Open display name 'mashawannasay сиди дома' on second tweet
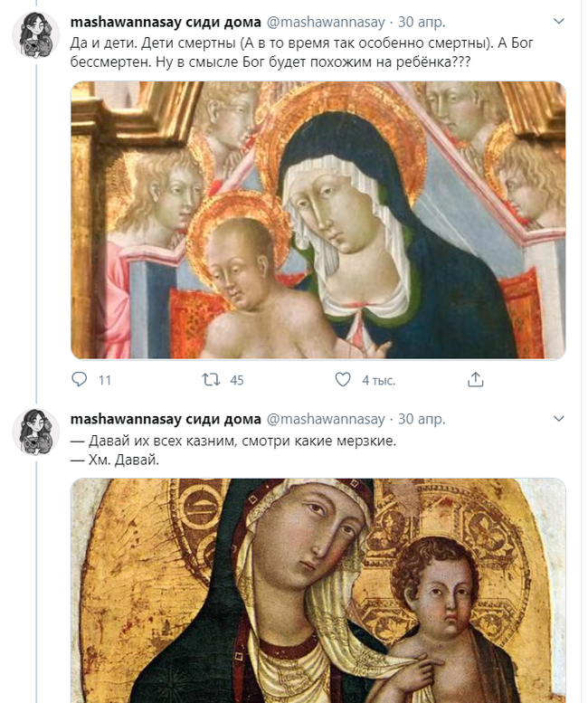Screen dimensions: 588x703 coord(164,419)
